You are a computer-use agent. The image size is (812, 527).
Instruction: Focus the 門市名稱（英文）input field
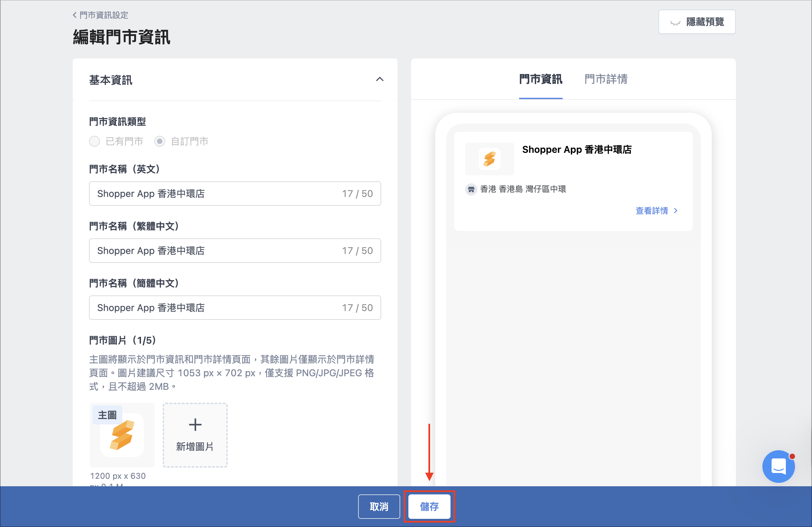click(235, 193)
